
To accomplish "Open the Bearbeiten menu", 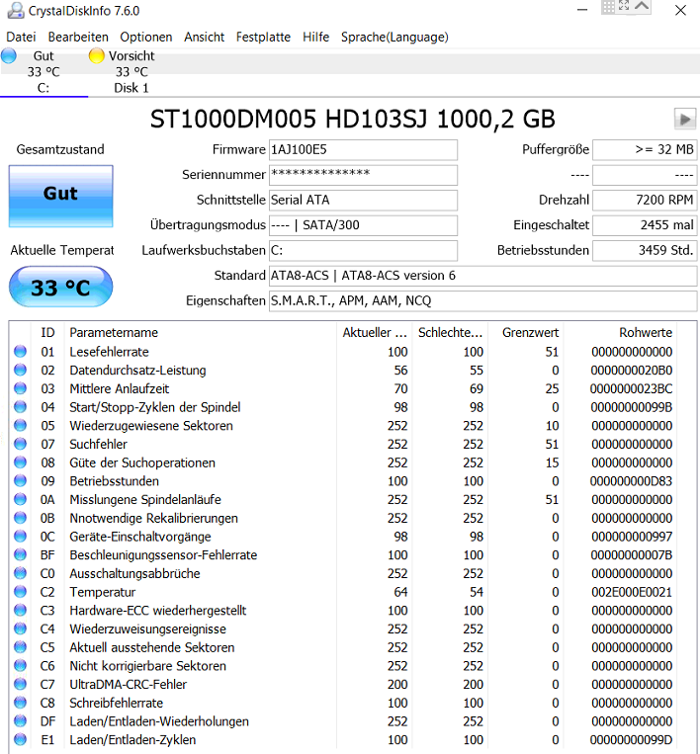I will tap(78, 37).
